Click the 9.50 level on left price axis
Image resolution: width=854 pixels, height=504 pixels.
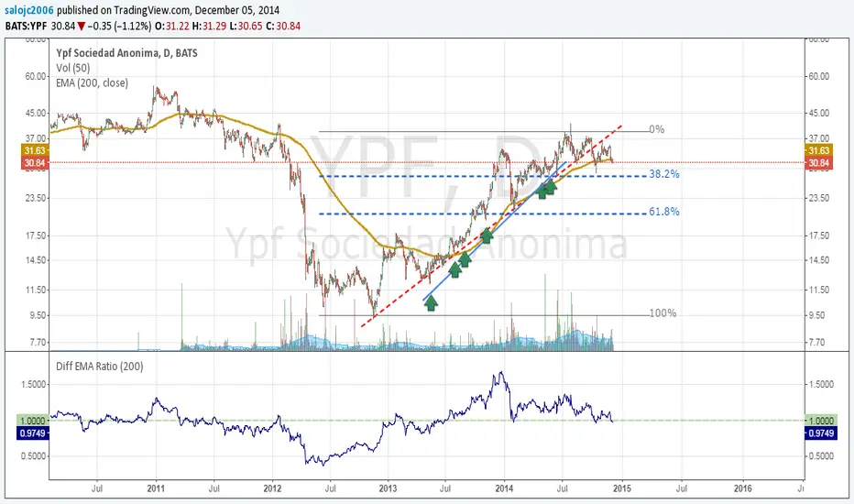(x=37, y=315)
